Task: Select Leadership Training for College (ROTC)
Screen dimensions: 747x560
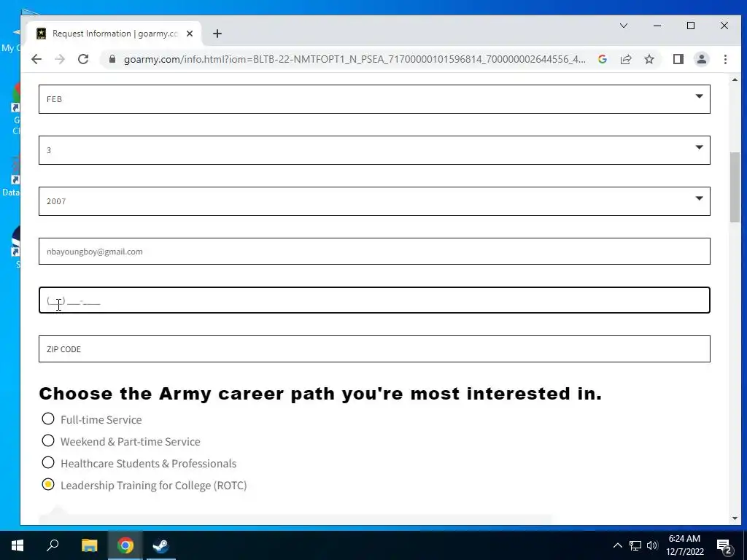Action: pyautogui.click(x=48, y=485)
